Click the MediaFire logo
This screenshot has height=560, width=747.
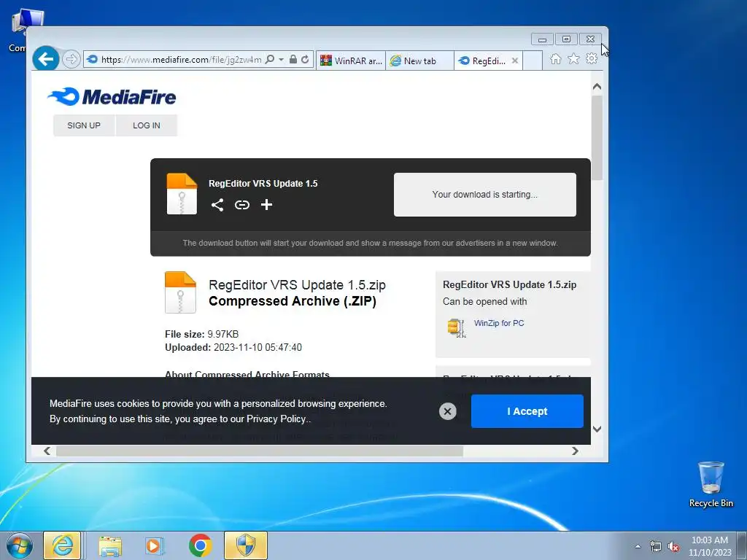(112, 97)
